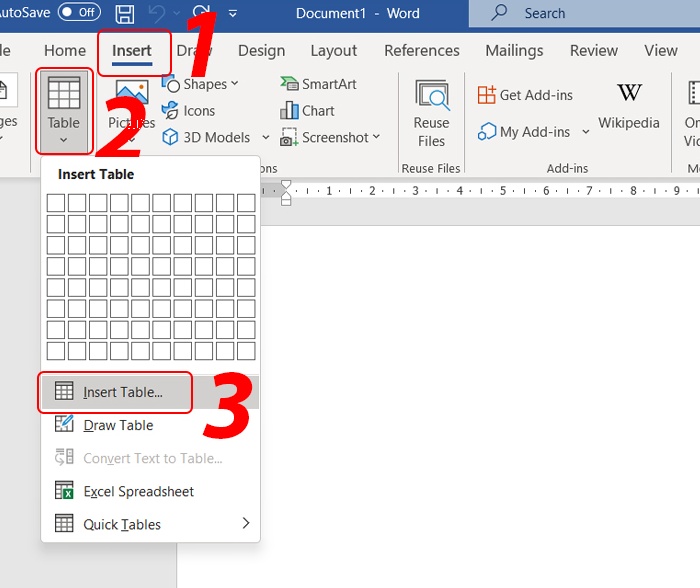This screenshot has width=700, height=588.
Task: Click the Screenshot camera icon
Action: [289, 138]
